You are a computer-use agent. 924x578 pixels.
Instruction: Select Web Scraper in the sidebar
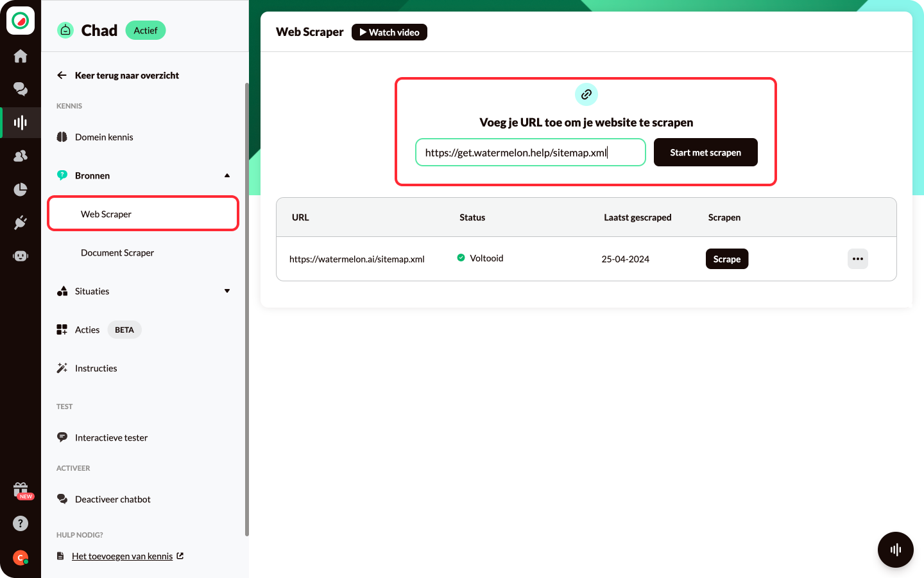click(x=143, y=214)
